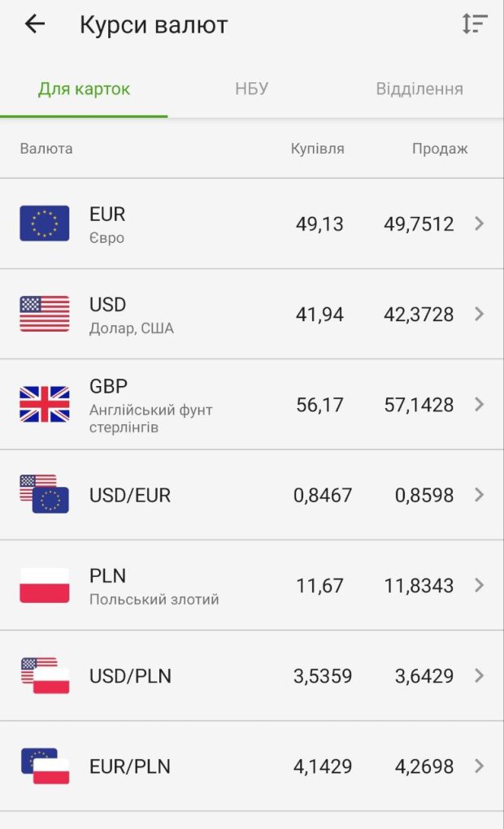Tap the GBP British flag icon

point(45,404)
